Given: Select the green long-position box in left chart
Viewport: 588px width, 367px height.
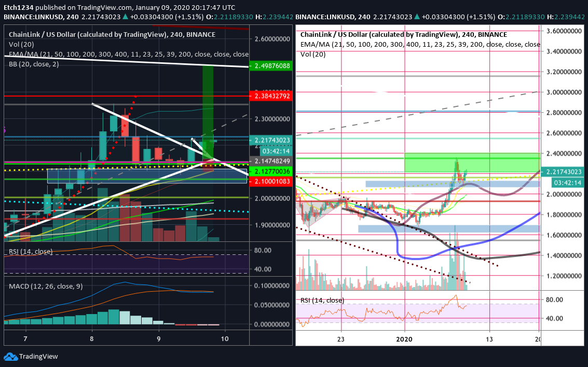Looking at the screenshot, I should pyautogui.click(x=208, y=113).
